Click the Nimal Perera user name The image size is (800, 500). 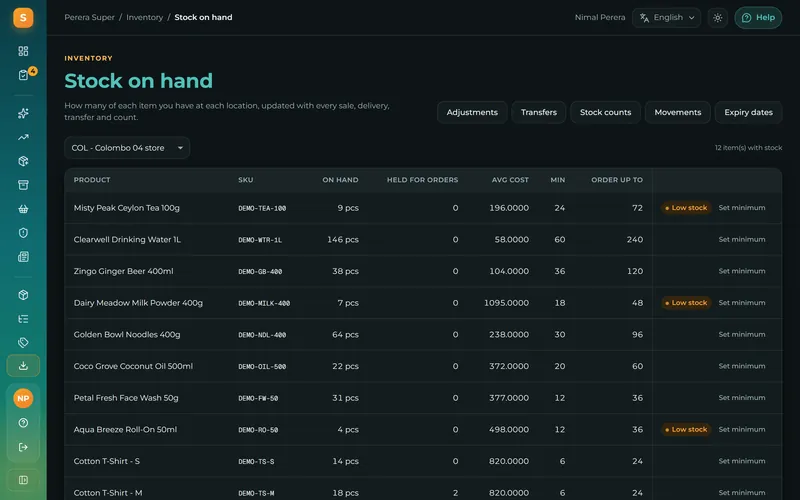coord(600,17)
